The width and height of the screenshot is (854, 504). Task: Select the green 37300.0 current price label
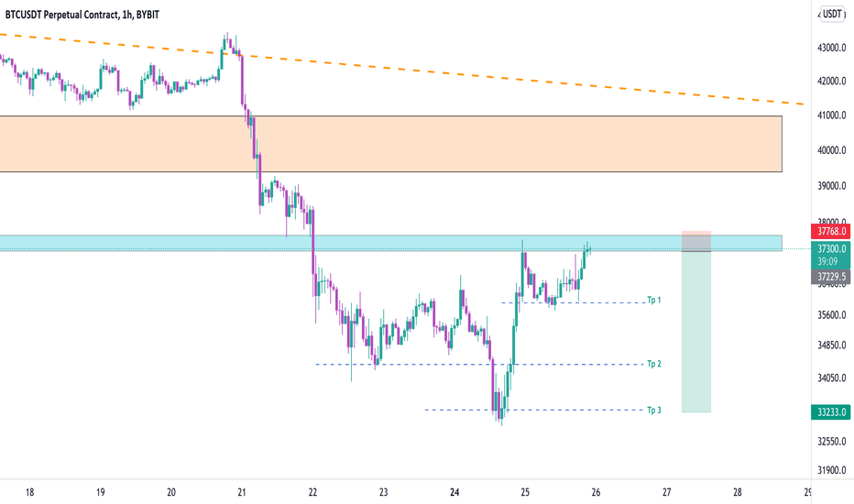[830, 249]
